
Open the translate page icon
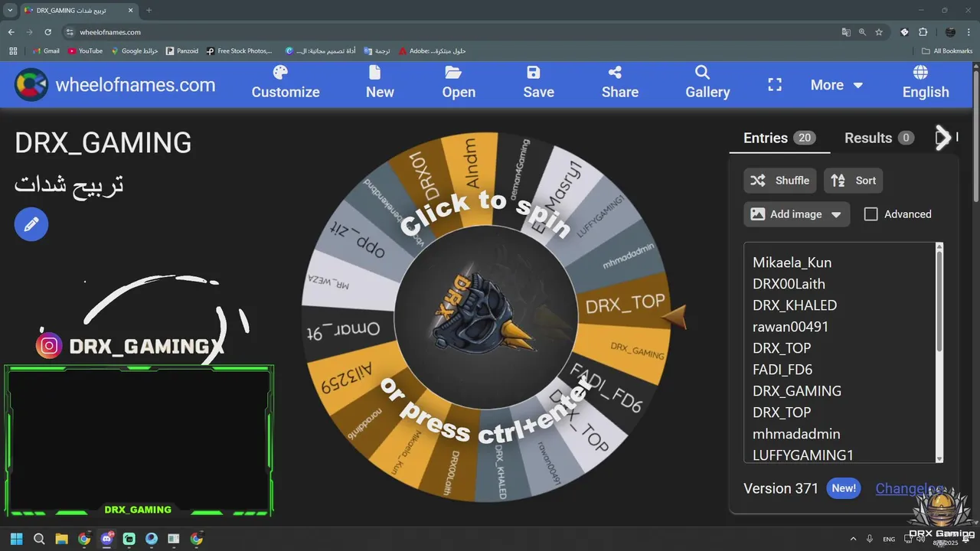[x=846, y=32]
